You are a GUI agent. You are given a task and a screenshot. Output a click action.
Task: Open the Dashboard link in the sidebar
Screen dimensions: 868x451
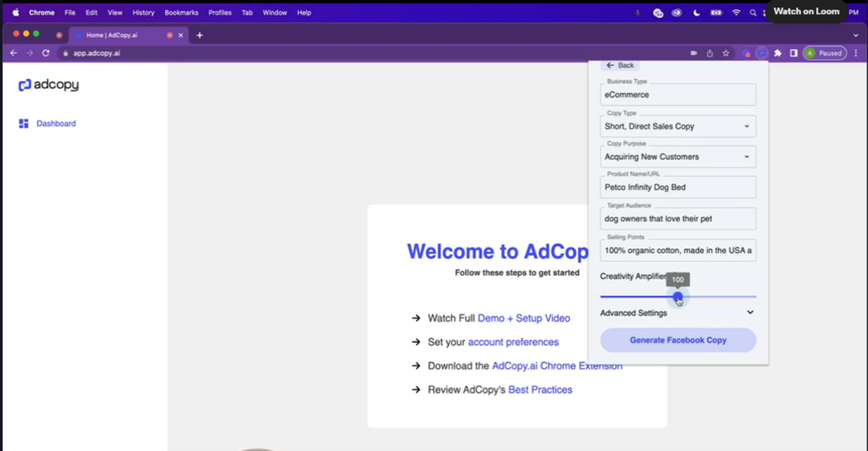tap(56, 124)
